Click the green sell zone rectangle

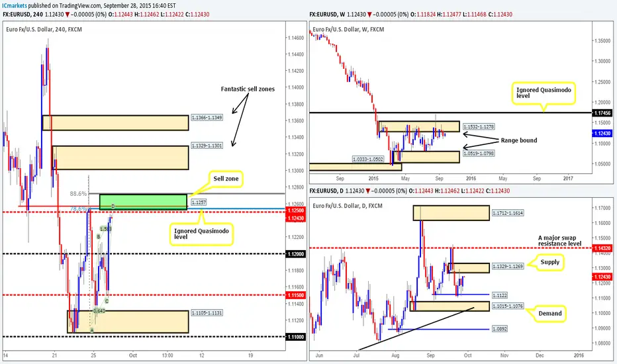[x=143, y=202]
